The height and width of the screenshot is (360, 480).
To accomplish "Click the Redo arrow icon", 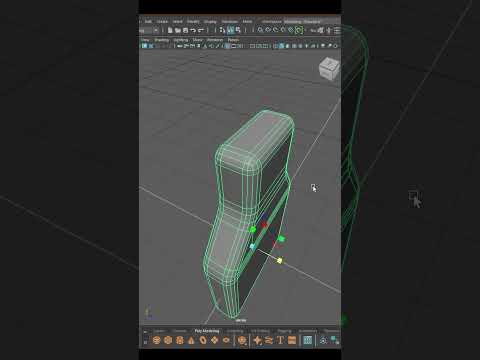I will [x=201, y=30].
